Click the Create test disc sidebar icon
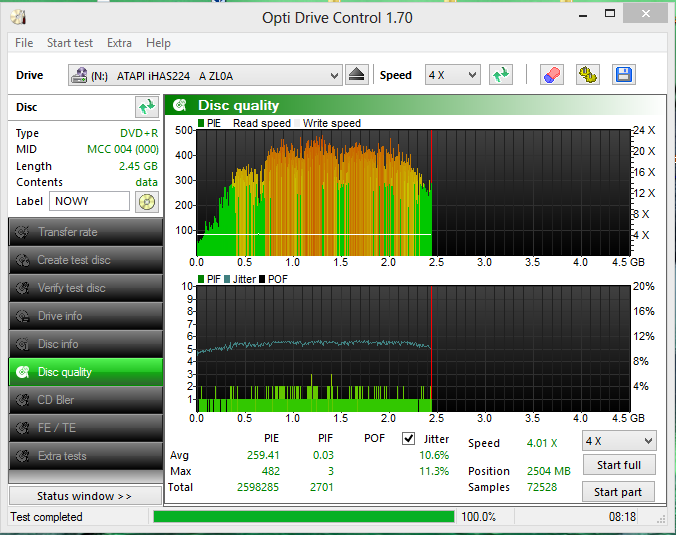This screenshot has width=676, height=535. click(x=22, y=260)
